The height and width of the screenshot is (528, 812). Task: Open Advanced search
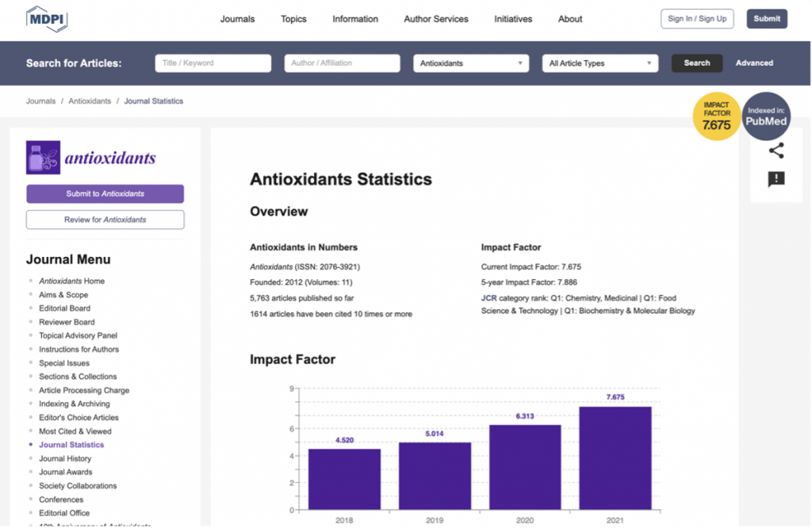754,63
